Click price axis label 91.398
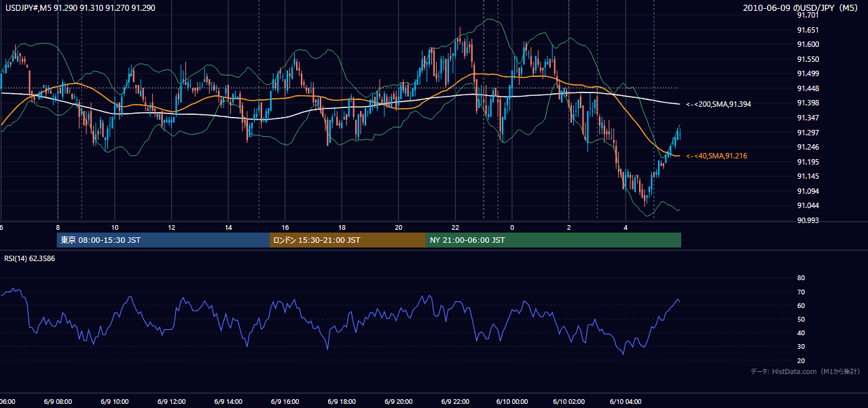This screenshot has width=868, height=408. 808,103
